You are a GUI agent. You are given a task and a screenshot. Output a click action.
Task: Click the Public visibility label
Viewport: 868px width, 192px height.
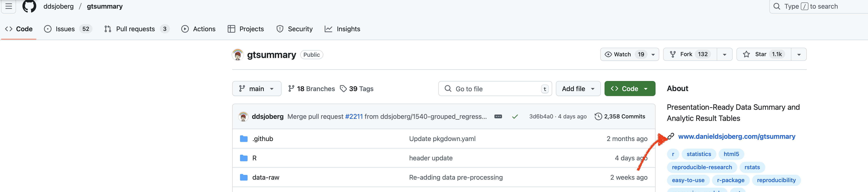pos(311,55)
